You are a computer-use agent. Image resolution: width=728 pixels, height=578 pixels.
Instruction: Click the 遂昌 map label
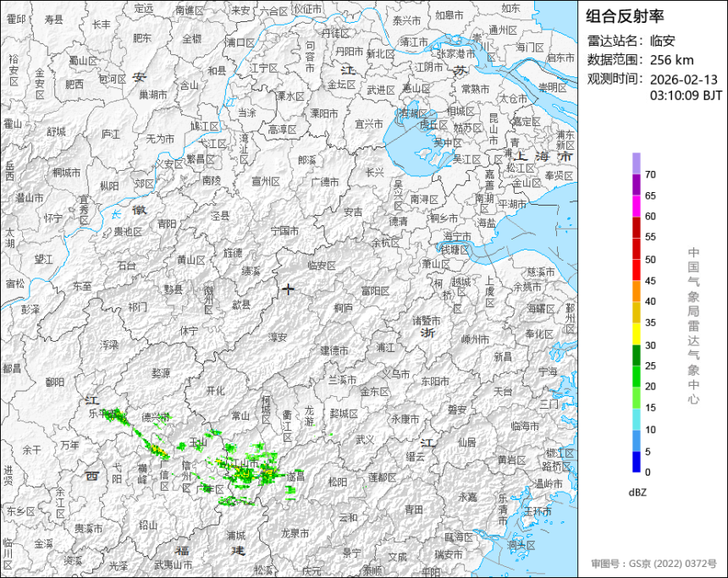[295, 476]
